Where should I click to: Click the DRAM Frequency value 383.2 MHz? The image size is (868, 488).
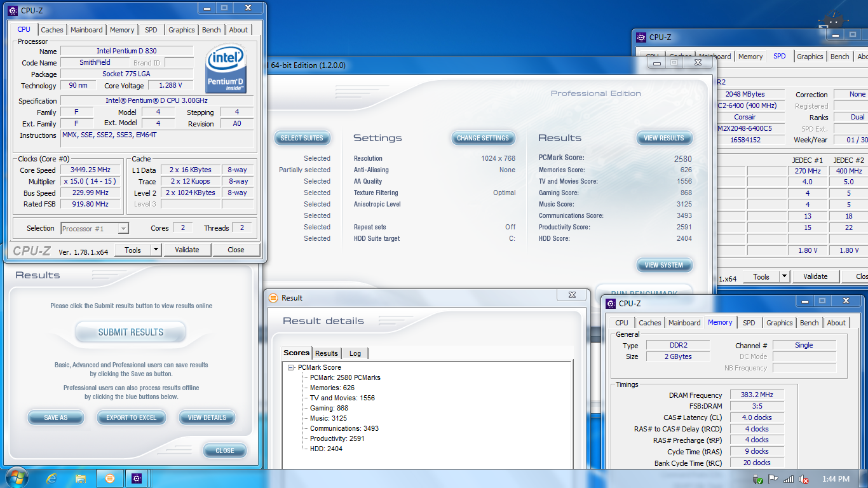click(x=757, y=395)
